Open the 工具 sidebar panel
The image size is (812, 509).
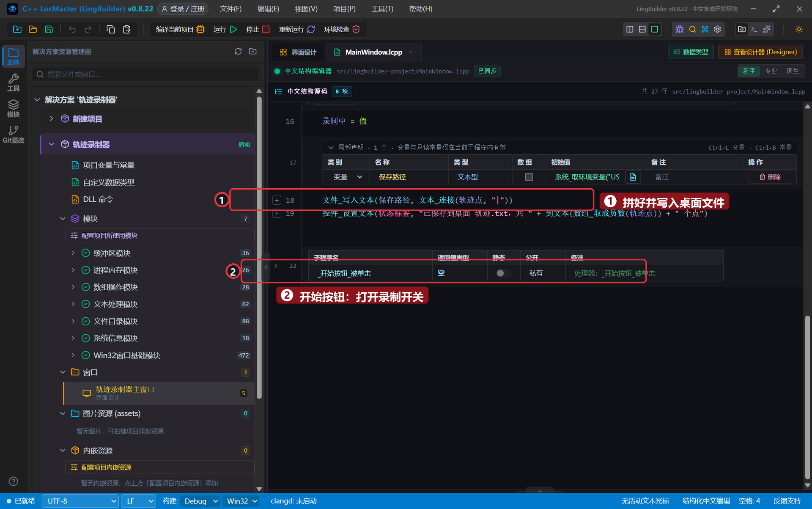pyautogui.click(x=13, y=83)
